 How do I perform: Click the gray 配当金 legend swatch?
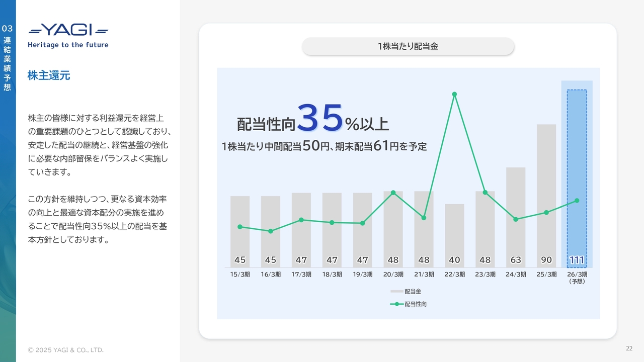pos(396,292)
